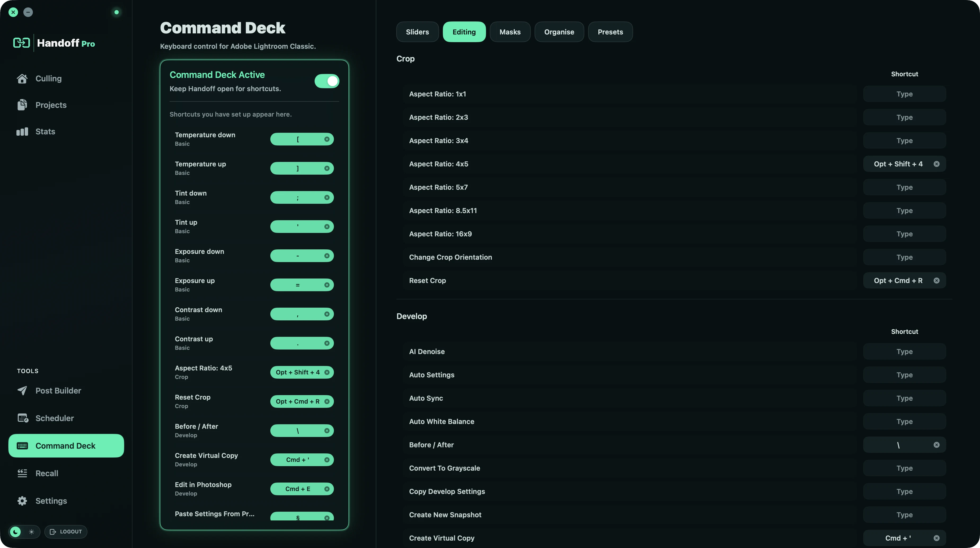Open Culling via its house icon
Screen dimensions: 980x548
(x=22, y=78)
